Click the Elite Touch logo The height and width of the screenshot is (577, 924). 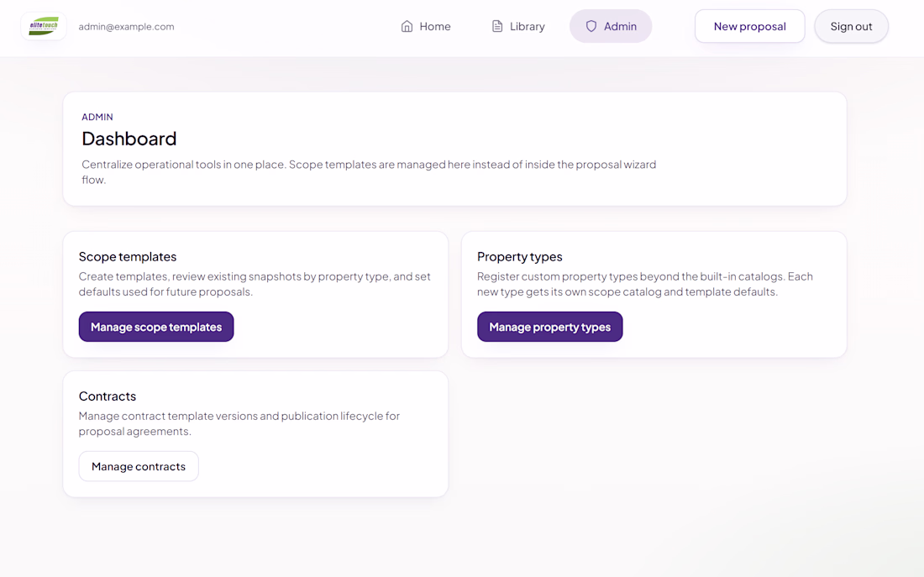point(44,27)
